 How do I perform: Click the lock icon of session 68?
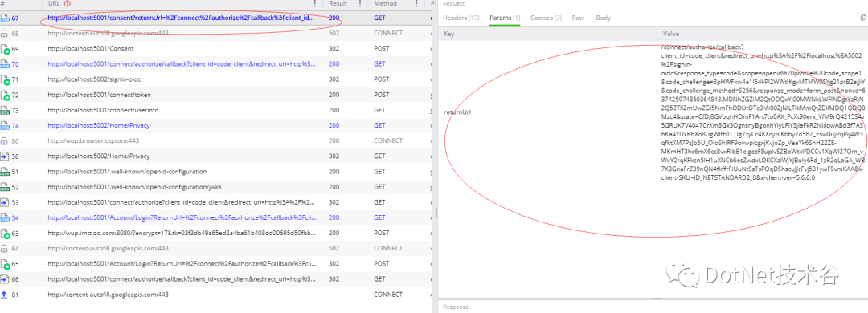pos(5,33)
